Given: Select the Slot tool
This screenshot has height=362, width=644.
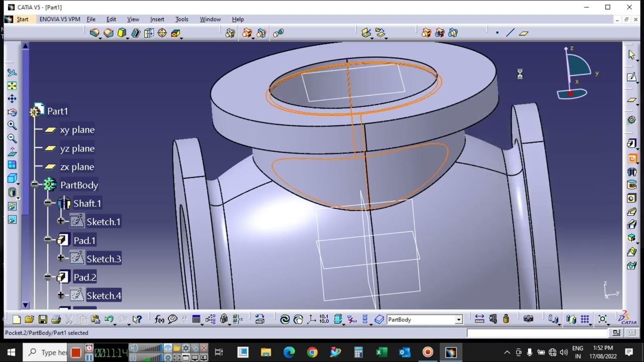Looking at the screenshot, I should 632,225.
